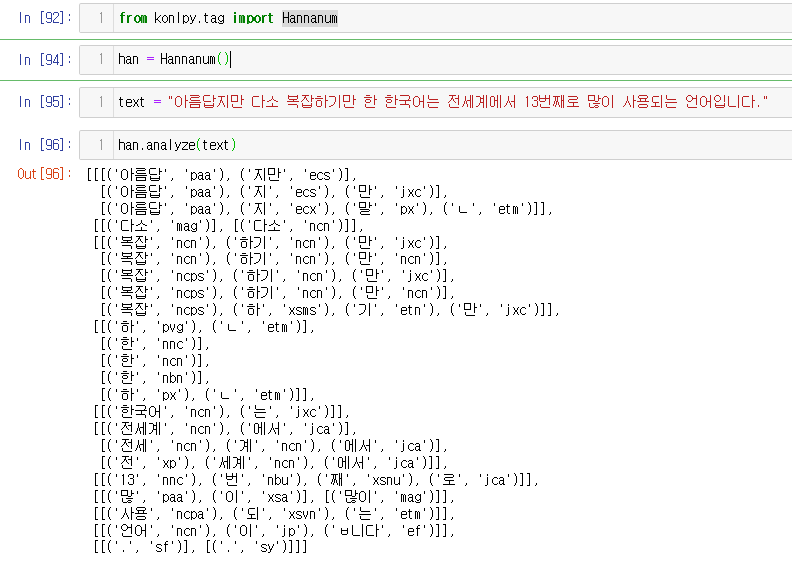Click the 'import' keyword in first cell

[253, 18]
